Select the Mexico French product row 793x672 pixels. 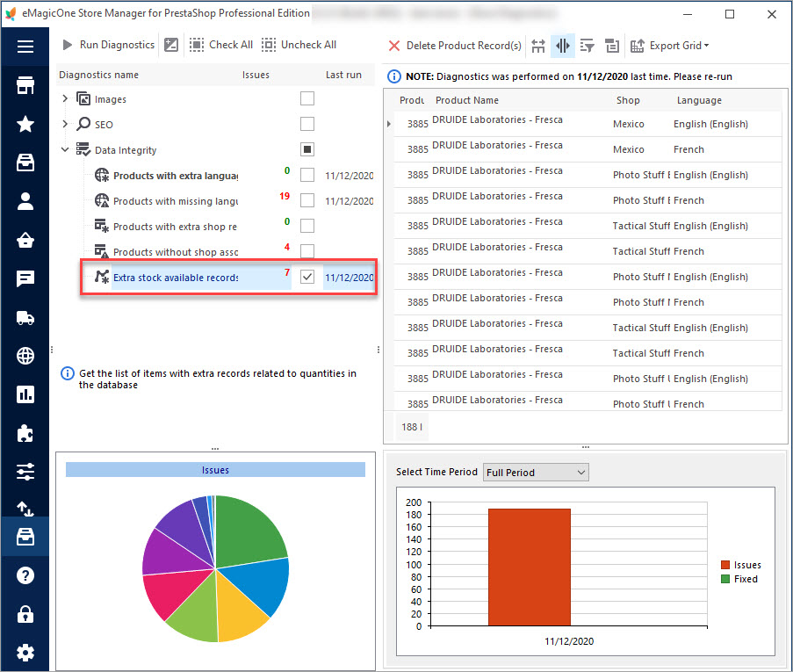click(588, 149)
